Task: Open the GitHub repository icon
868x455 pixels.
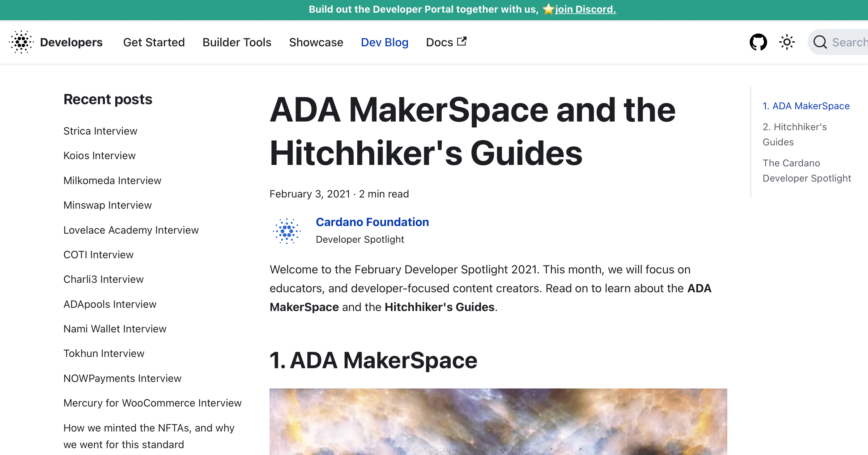Action: tap(758, 42)
